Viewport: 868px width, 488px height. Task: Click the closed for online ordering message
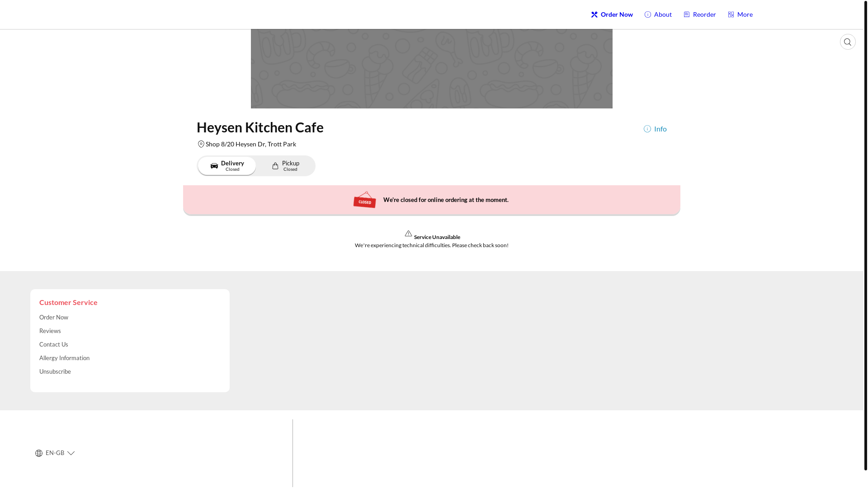point(446,200)
